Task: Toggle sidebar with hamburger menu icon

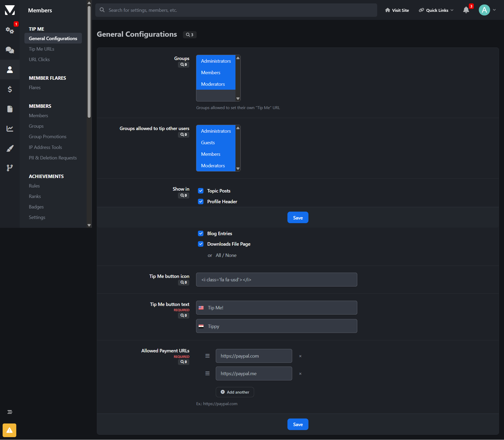Action: (10, 412)
